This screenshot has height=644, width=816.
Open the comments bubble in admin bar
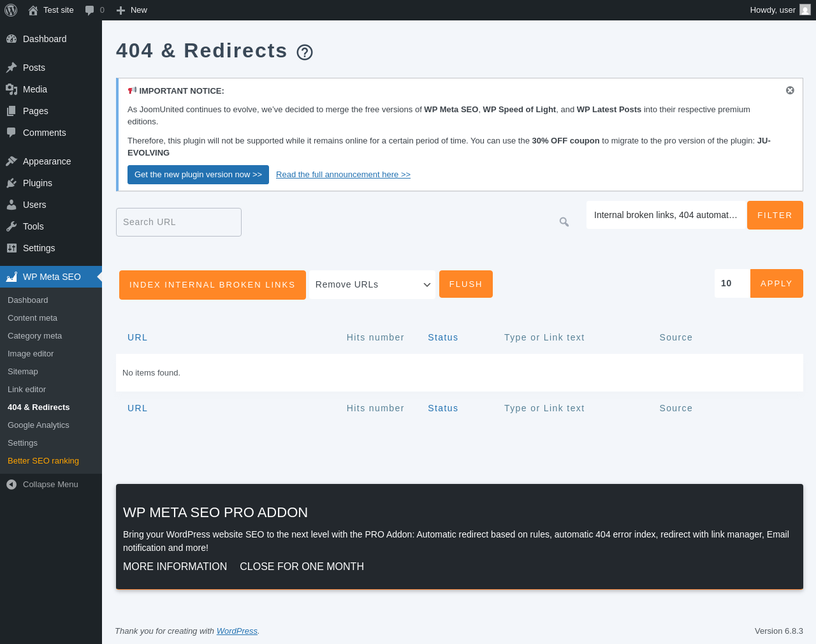click(x=94, y=10)
